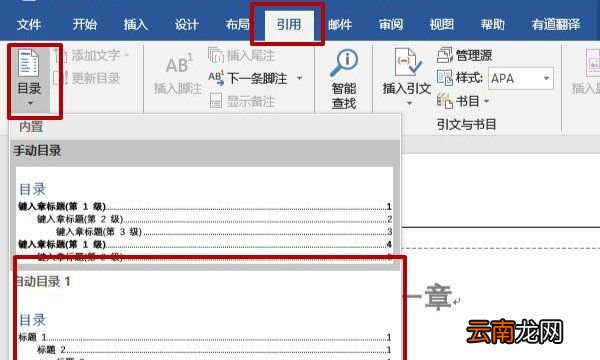
Task: Open the 文件 (File) tab
Action: tap(29, 25)
